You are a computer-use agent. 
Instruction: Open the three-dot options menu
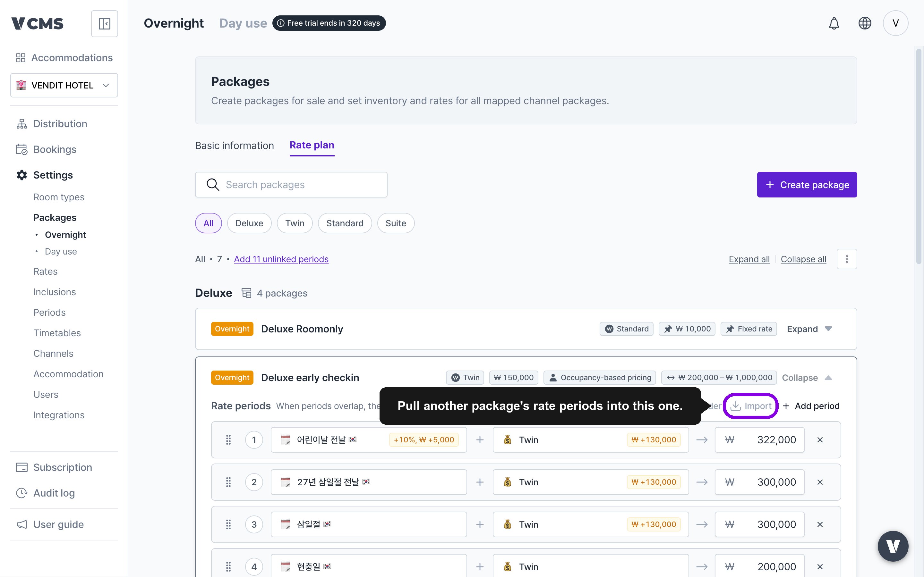pos(846,259)
